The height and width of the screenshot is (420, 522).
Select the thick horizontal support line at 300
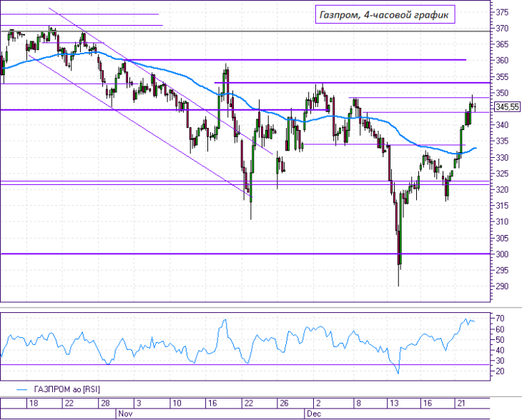[245, 254]
